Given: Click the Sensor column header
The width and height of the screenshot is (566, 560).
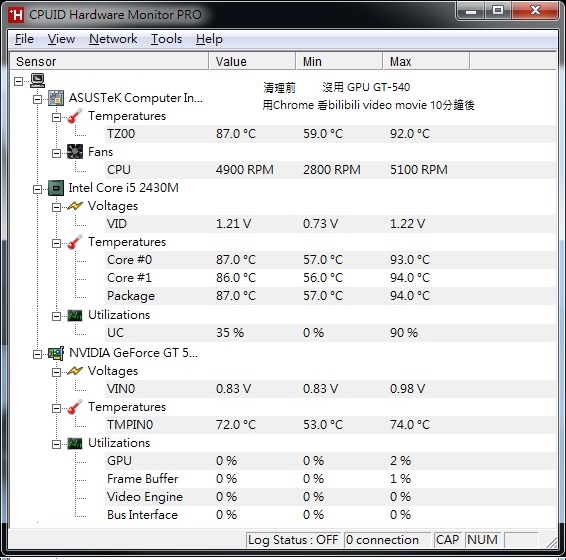Looking at the screenshot, I should coord(109,61).
